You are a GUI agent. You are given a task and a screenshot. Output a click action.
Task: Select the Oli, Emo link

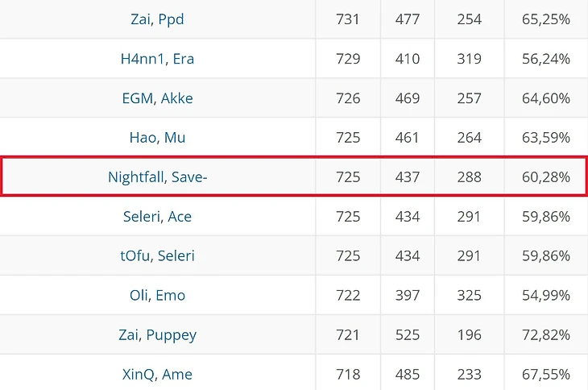[157, 296]
